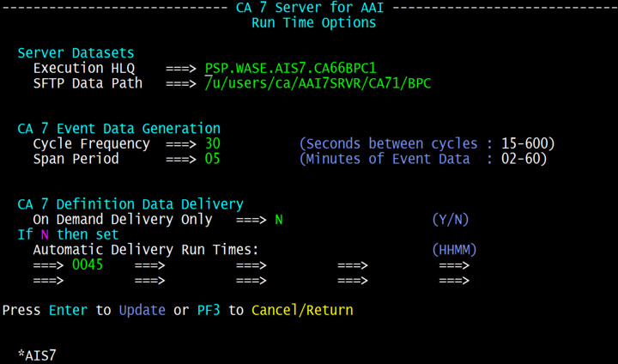Click the 'PF3' key text
This screenshot has width=618, height=364.
click(x=209, y=311)
